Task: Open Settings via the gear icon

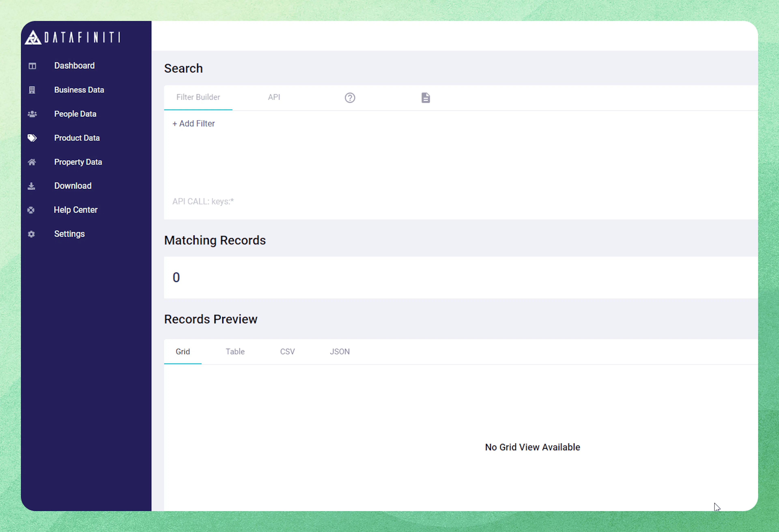Action: pos(31,234)
